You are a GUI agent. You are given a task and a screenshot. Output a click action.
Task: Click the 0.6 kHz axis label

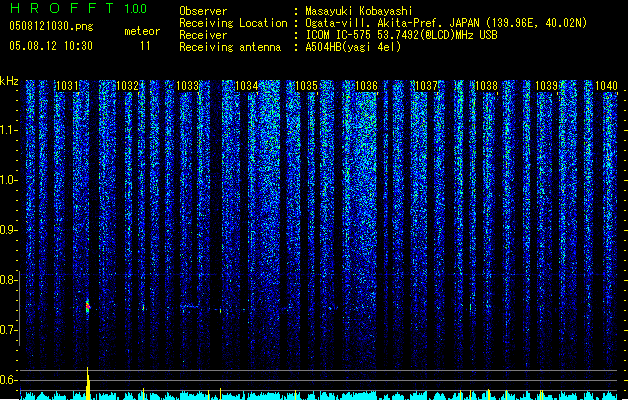pos(9,380)
